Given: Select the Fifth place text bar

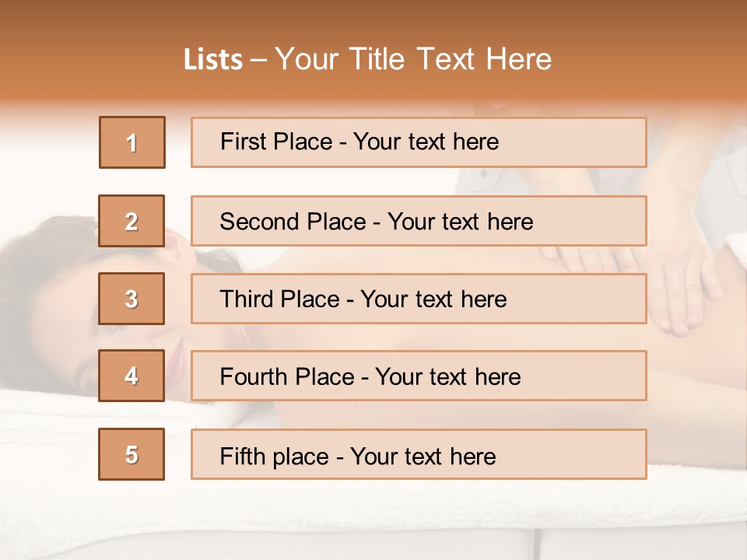Looking at the screenshot, I should [x=419, y=455].
